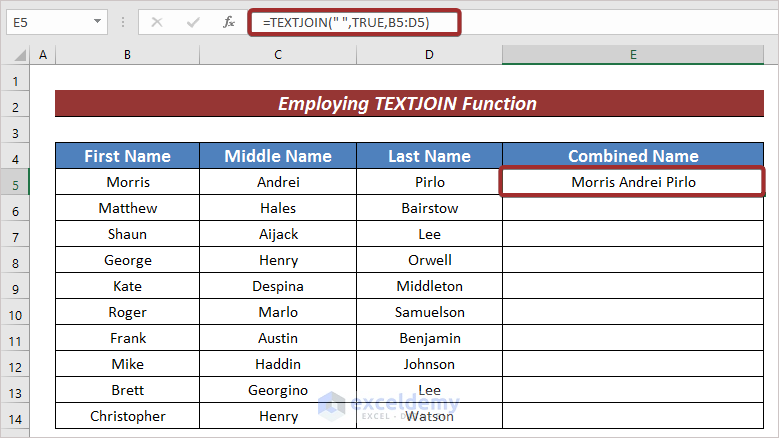Viewport: 779px width, 438px height.
Task: Select the 'Andrei' middle name cell
Action: coord(278,182)
